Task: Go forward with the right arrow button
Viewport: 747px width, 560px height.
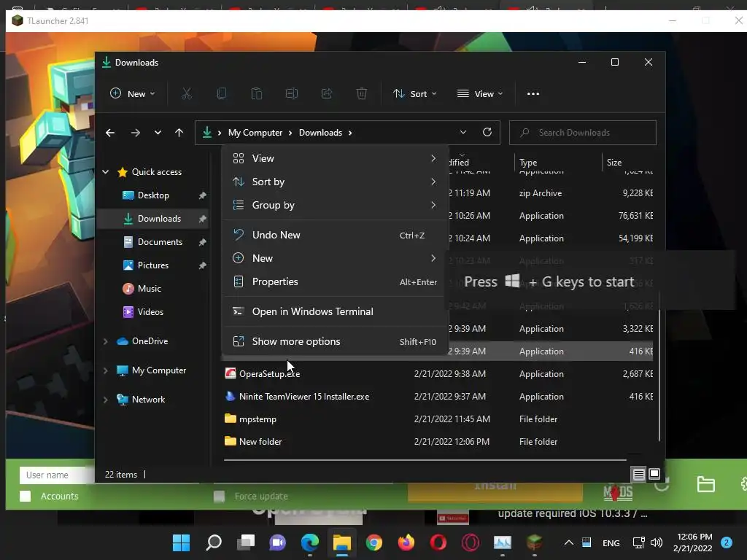Action: 135,133
